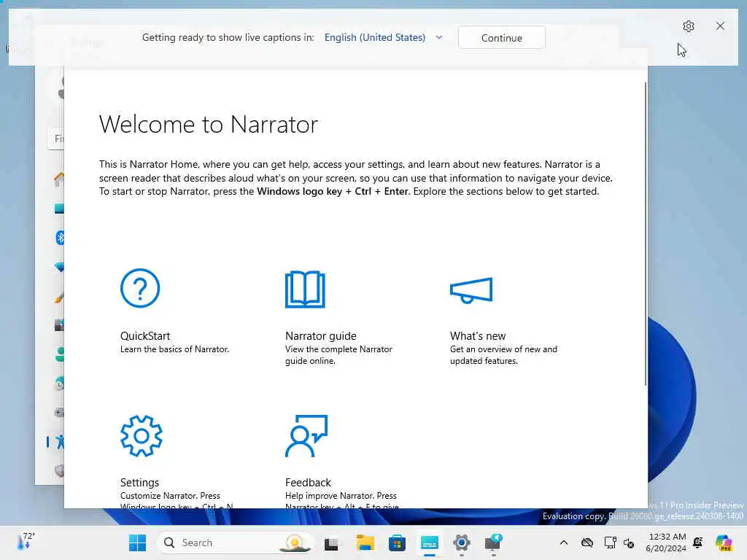This screenshot has width=747, height=560.
Task: Launch Copilot preview from the taskbar
Action: point(723,542)
